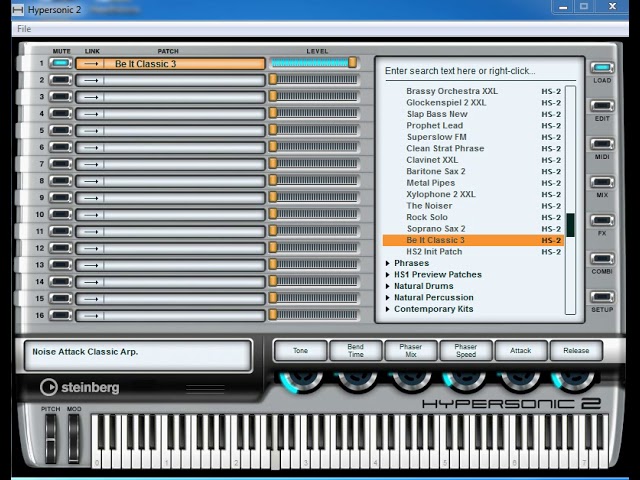Open the EDIT page button
The image size is (640, 480).
602,106
